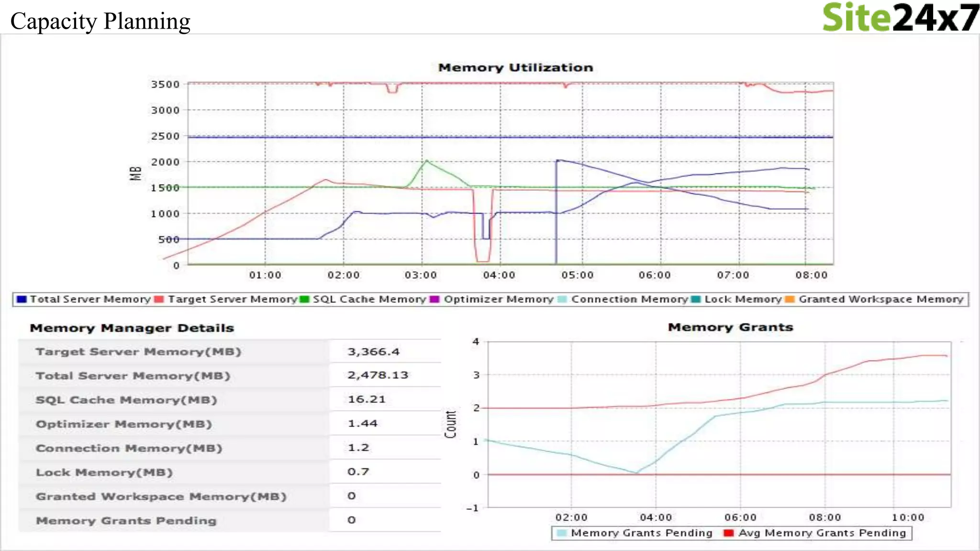Viewport: 980px width, 551px height.
Task: Click the 10:00 axis label on Memory Grants
Action: [x=908, y=518]
